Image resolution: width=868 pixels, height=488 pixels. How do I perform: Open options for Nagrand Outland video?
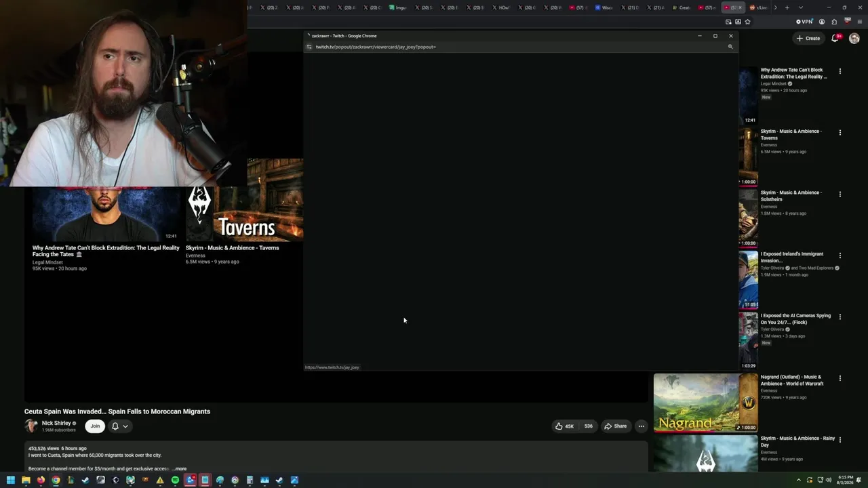[x=840, y=378]
